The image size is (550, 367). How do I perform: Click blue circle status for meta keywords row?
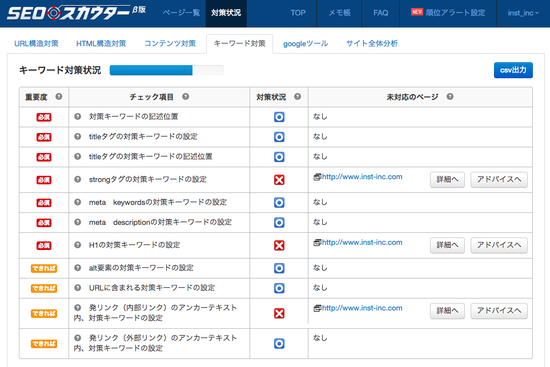pyautogui.click(x=279, y=202)
